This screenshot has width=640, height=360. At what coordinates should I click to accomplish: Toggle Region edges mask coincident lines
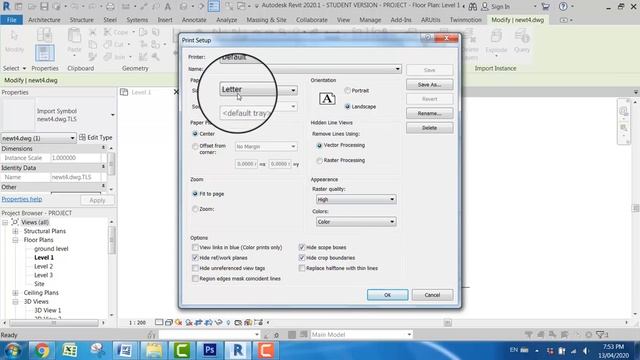click(x=195, y=278)
